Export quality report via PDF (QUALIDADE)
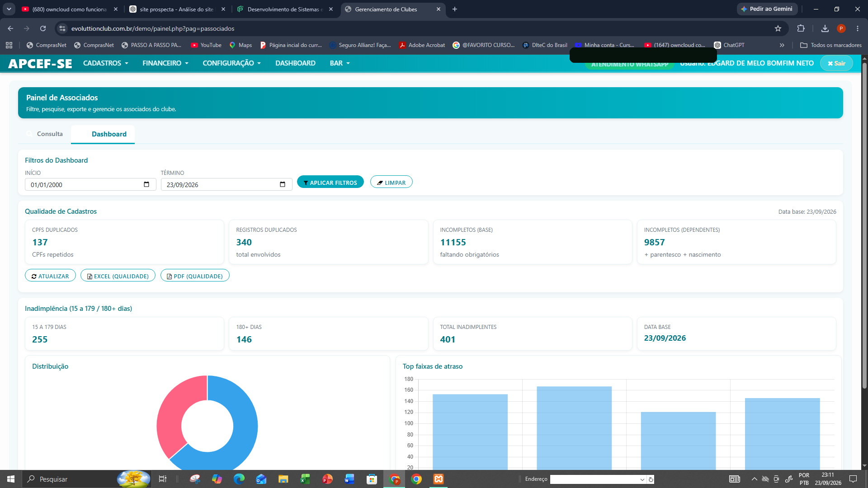The image size is (868, 488). pos(195,276)
